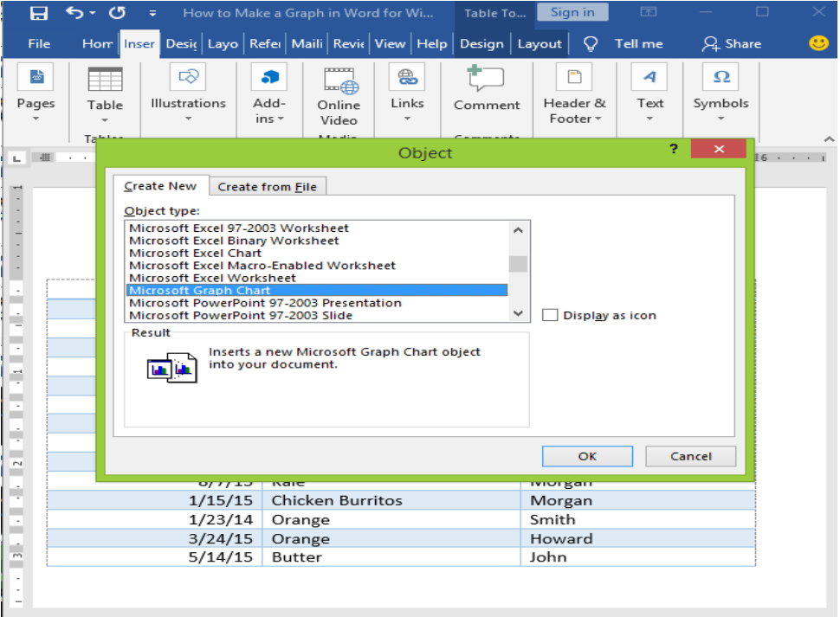Click the Header & Footer icon
Viewport: 840px width, 617px height.
click(x=574, y=76)
